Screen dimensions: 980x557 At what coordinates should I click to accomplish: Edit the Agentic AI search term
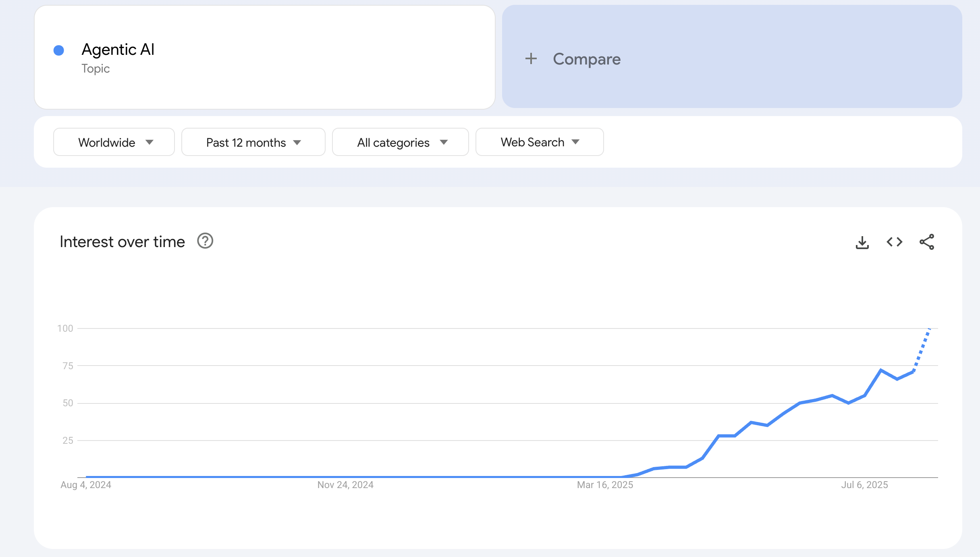[118, 50]
